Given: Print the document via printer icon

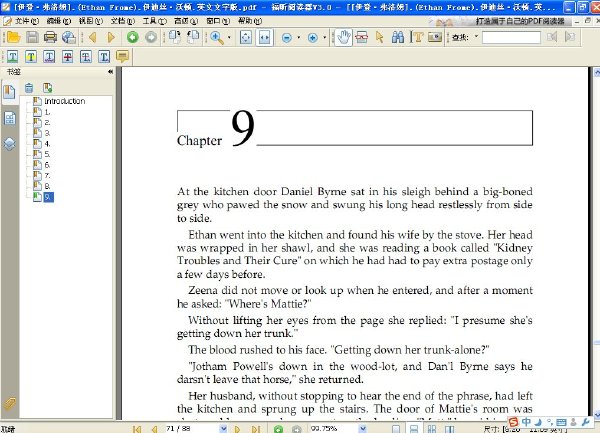Looking at the screenshot, I should tap(50, 37).
